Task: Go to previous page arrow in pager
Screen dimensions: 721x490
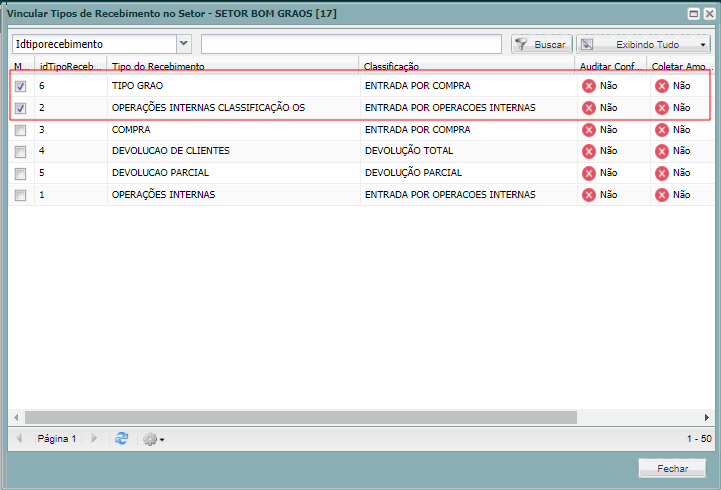Action: [19, 438]
